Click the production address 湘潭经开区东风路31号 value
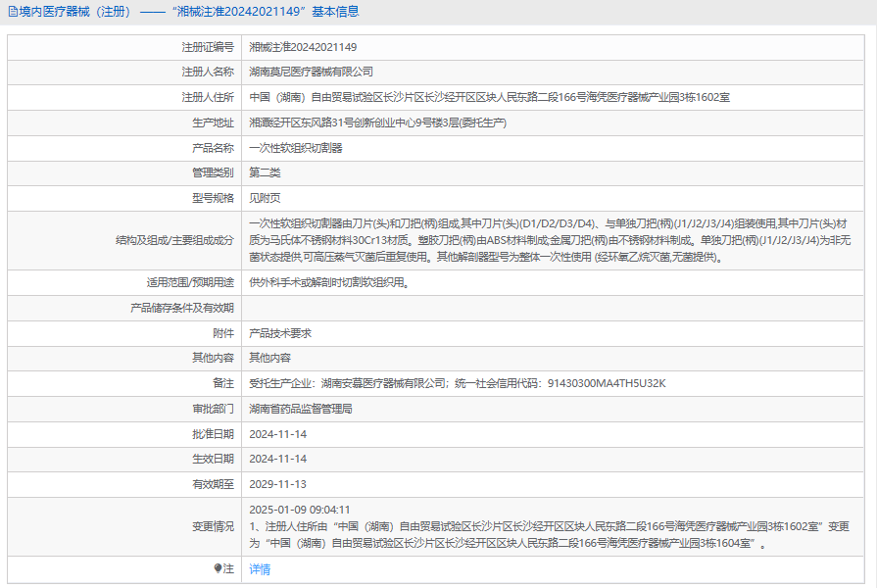 377,122
